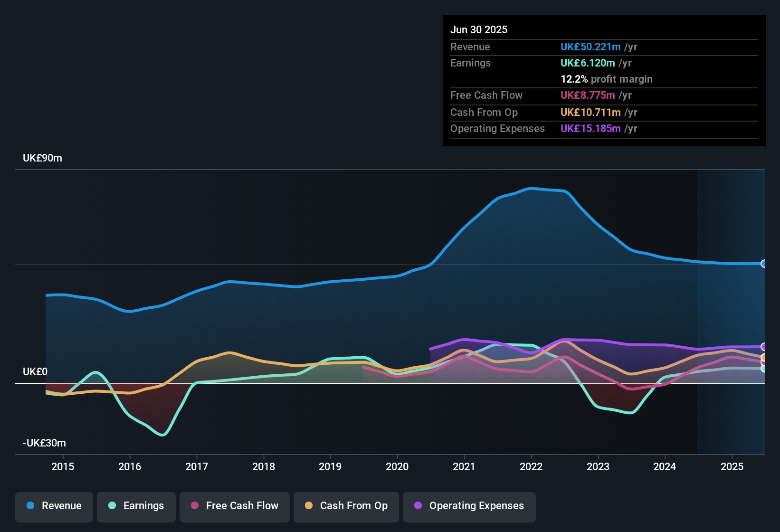780x532 pixels.
Task: Click the pink Free Cash Flow endpoint marker
Action: (x=763, y=363)
